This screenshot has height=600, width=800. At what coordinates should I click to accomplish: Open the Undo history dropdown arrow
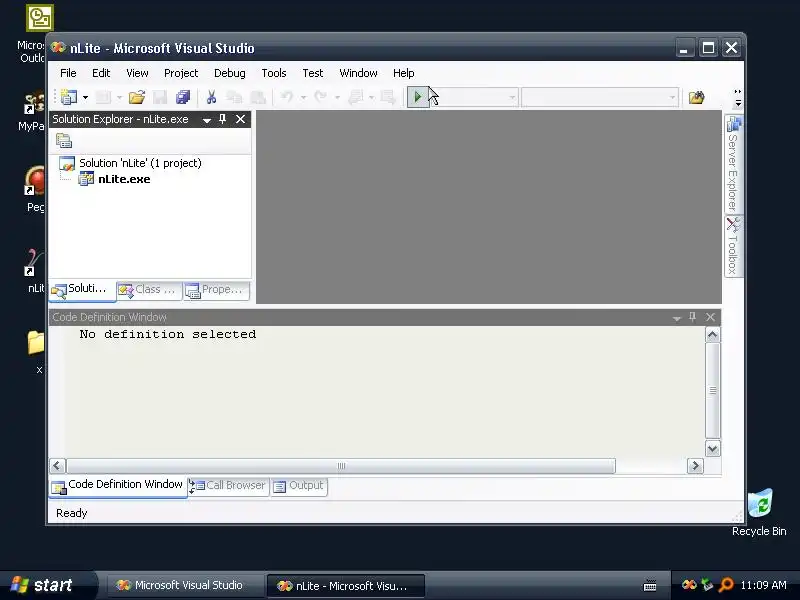click(x=303, y=97)
